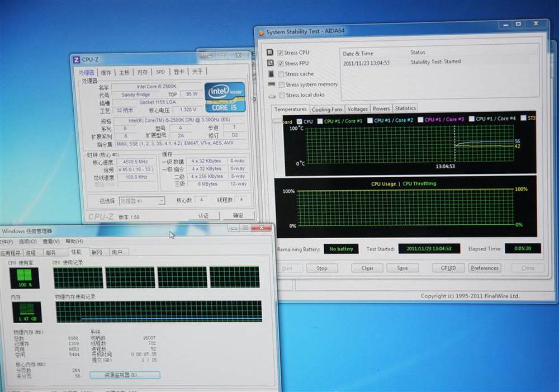
Task: Check CPU #1 / Core #1 graph checkbox
Action: coord(320,121)
